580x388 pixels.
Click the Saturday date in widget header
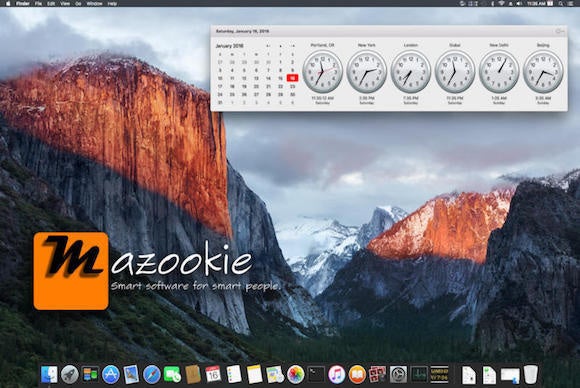(242, 31)
